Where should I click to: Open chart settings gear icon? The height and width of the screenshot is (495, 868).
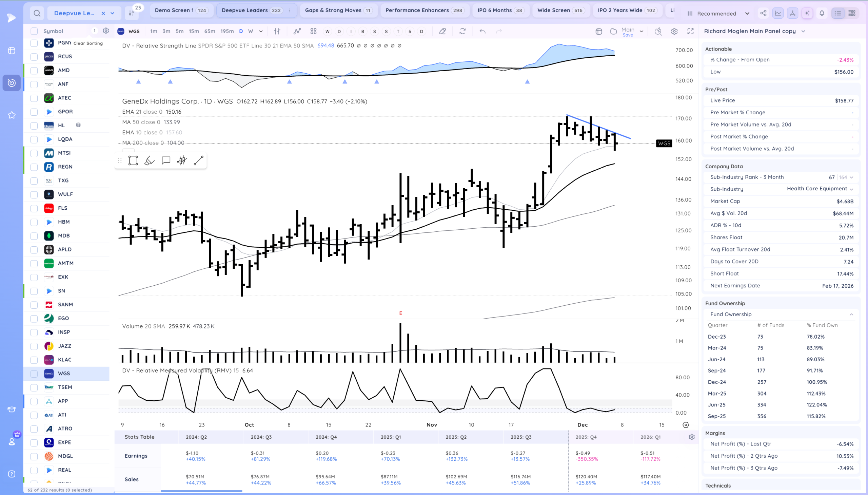click(674, 31)
